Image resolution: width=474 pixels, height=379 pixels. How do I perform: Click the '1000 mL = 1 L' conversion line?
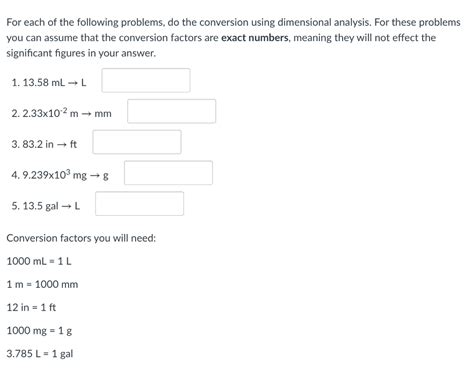(x=39, y=261)
